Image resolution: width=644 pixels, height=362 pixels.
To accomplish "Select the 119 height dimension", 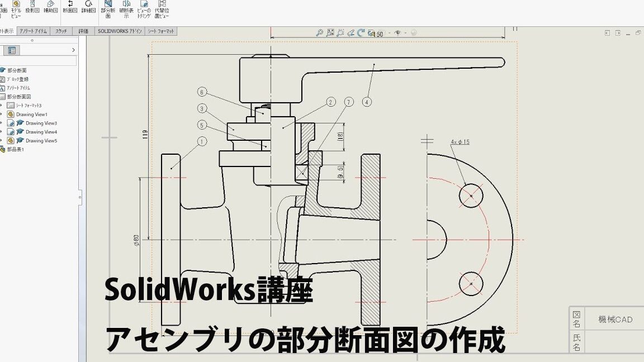I will [145, 135].
